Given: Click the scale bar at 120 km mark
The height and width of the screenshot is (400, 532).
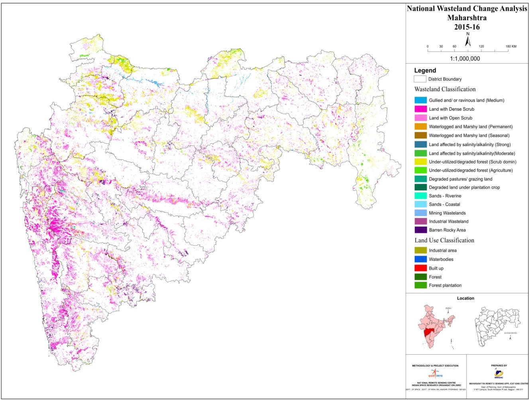Looking at the screenshot, I should pyautogui.click(x=481, y=51).
